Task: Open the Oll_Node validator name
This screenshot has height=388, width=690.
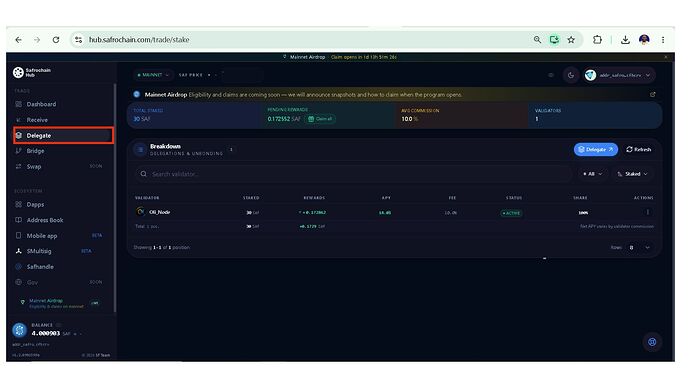Action: 159,212
